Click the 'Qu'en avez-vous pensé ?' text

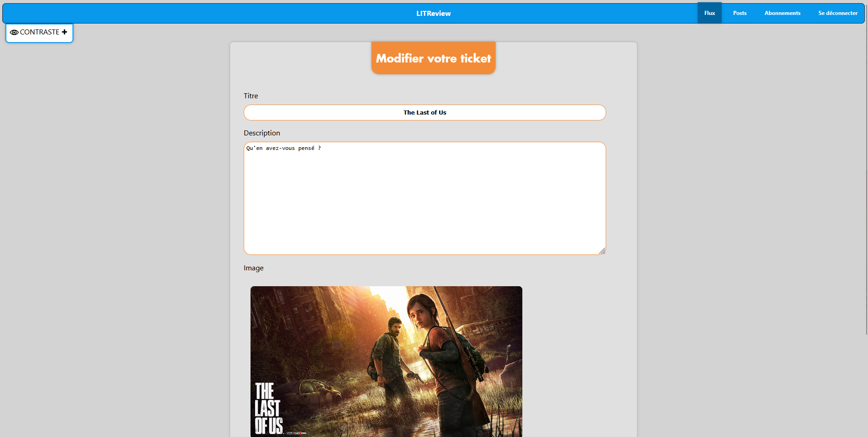click(283, 149)
